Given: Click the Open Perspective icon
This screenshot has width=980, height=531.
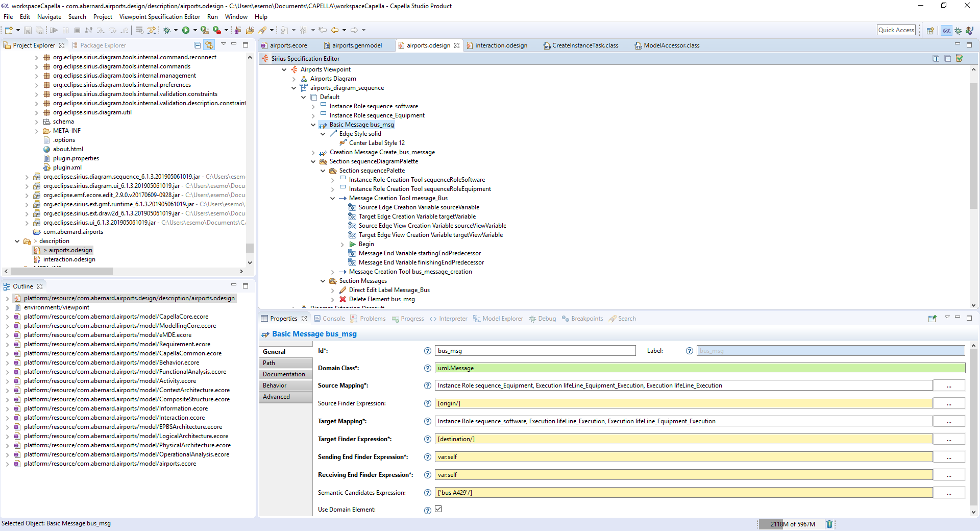Looking at the screenshot, I should (x=930, y=31).
